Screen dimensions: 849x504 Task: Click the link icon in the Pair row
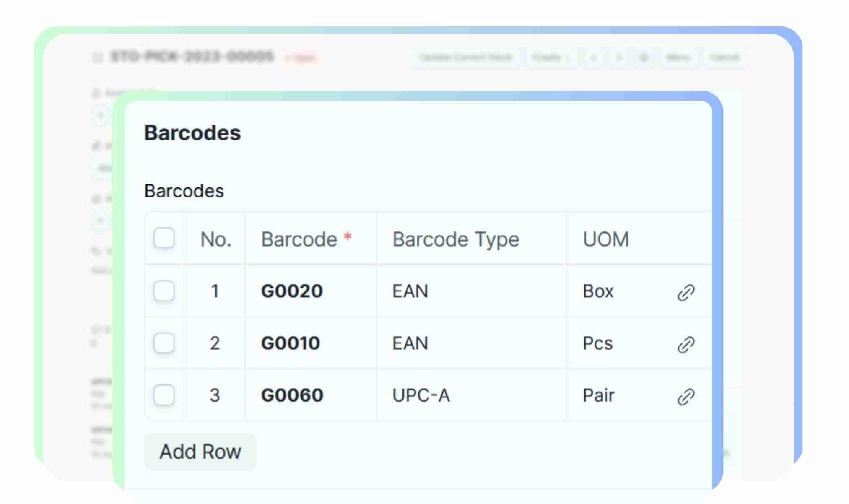[x=685, y=396]
